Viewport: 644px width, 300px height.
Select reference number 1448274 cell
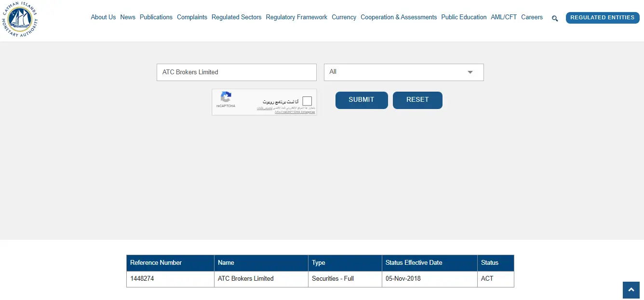(x=170, y=279)
